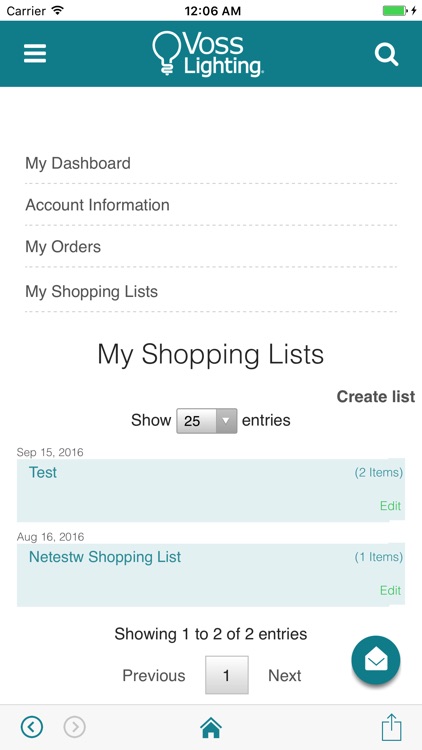Open My Dashboard menu item
The height and width of the screenshot is (750, 422).
[x=78, y=163]
